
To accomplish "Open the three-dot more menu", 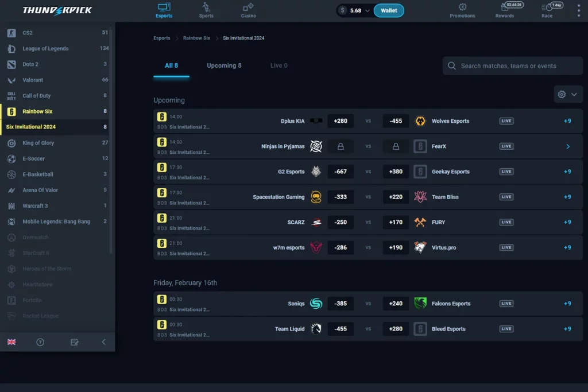I will coord(579,10).
